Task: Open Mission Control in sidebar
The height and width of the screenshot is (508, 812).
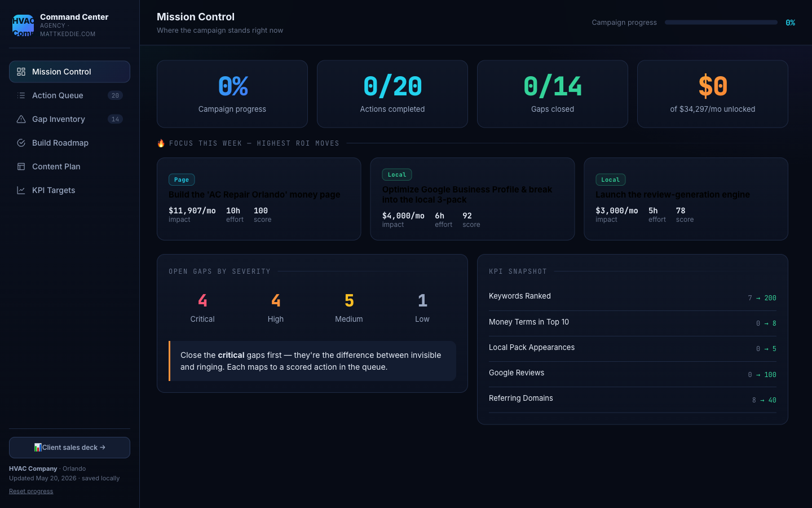Action: [69, 72]
